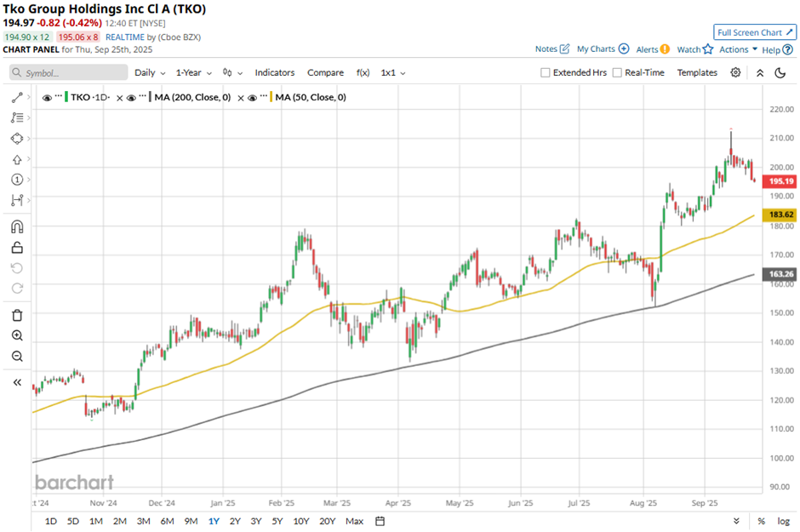
Task: Enable the Extended Hrs checkbox
Action: click(545, 72)
